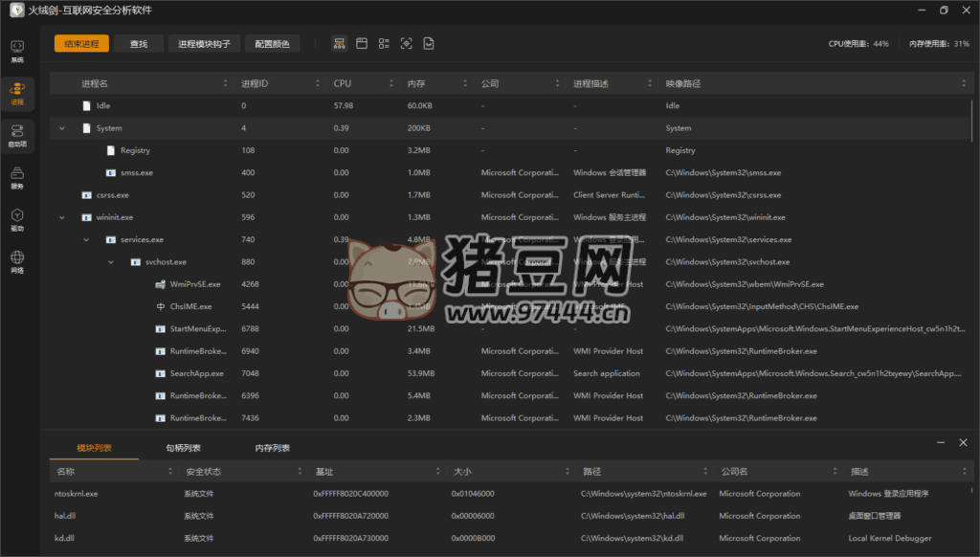The height and width of the screenshot is (557, 980).
Task: Collapse the wininit.exe tree node
Action: (x=62, y=217)
